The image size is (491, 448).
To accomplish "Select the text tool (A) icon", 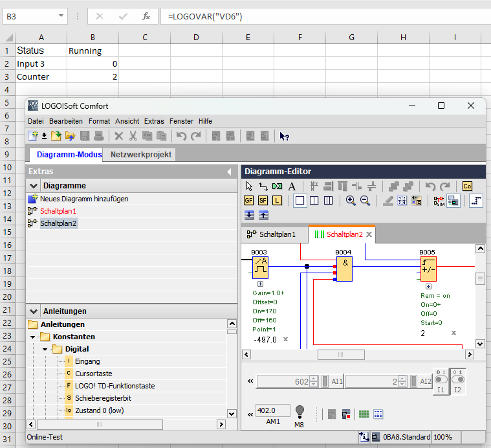I will [292, 186].
